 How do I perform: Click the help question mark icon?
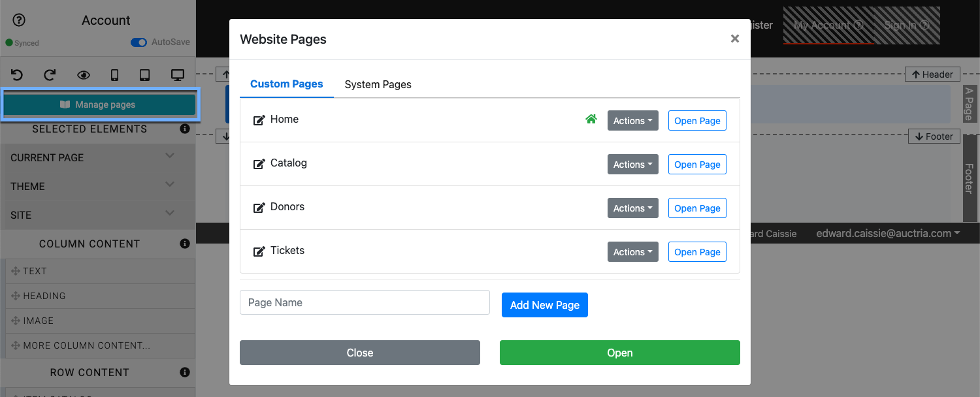coord(19,20)
